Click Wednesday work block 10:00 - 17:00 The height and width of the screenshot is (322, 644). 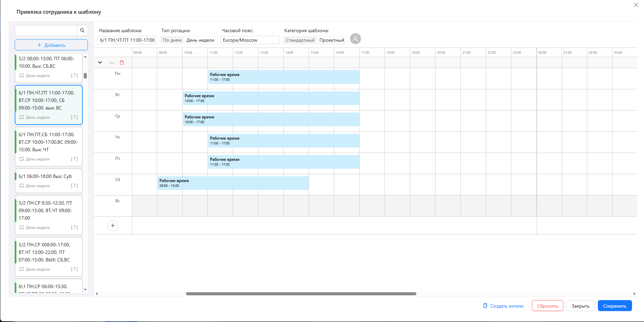[x=271, y=119]
